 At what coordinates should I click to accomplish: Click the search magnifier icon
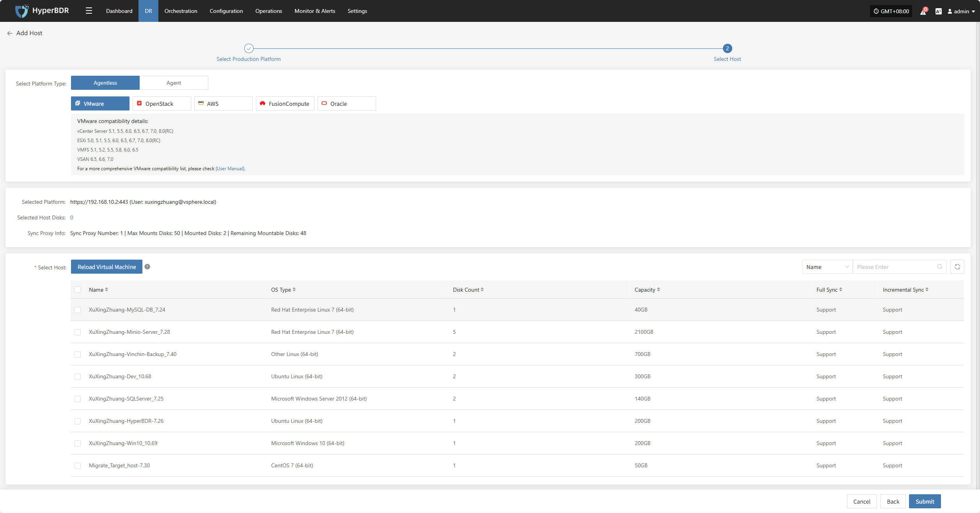pos(939,267)
